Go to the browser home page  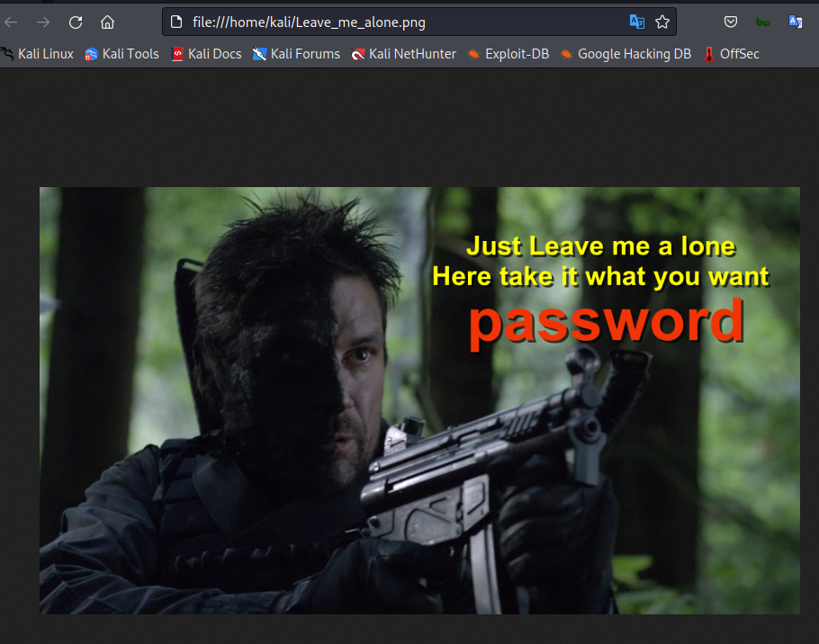click(107, 22)
